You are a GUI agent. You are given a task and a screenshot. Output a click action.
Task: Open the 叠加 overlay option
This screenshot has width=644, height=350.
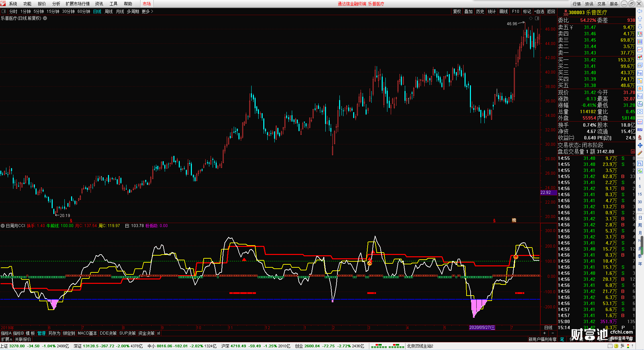(469, 11)
